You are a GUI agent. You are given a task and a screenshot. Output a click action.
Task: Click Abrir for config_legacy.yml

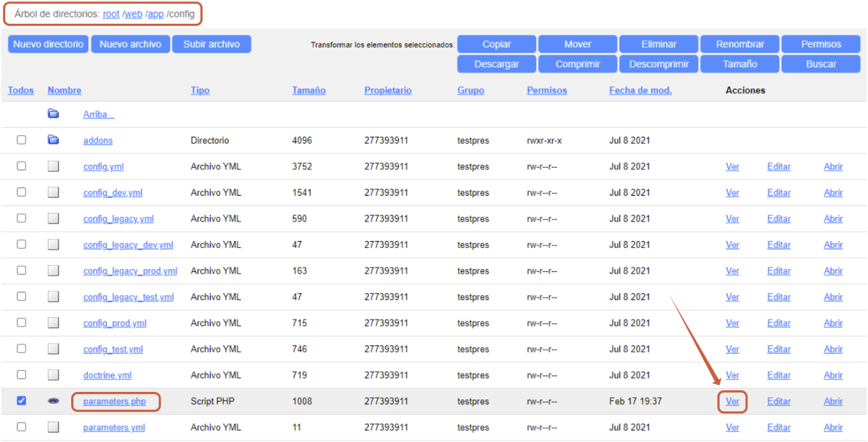pyautogui.click(x=833, y=219)
